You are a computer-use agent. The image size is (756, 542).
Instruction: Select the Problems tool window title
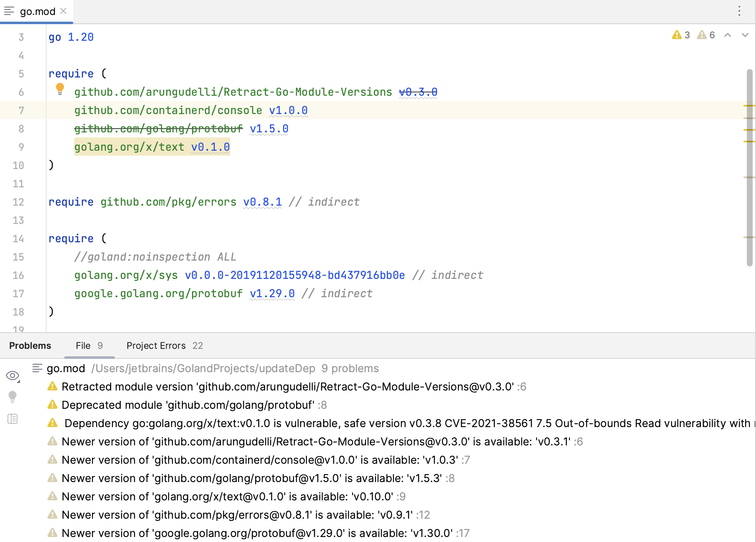tap(30, 346)
